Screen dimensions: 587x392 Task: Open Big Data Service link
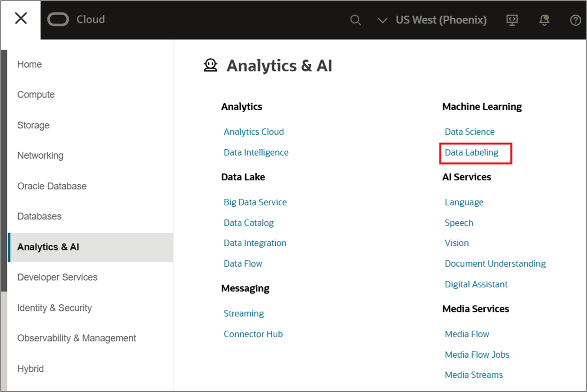tap(255, 202)
